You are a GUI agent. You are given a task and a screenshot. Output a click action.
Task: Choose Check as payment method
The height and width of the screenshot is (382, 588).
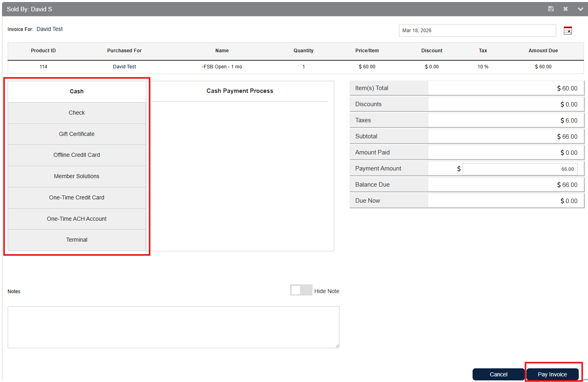(77, 113)
